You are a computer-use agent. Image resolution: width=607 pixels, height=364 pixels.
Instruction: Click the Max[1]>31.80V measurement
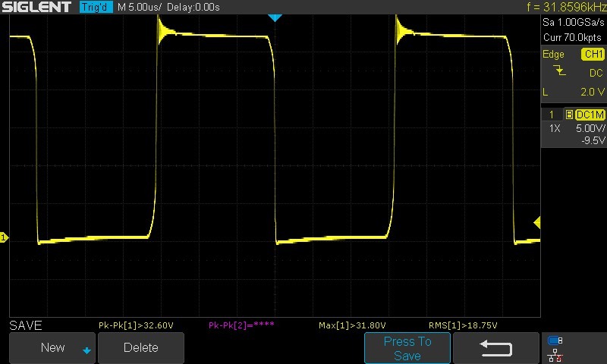click(352, 325)
